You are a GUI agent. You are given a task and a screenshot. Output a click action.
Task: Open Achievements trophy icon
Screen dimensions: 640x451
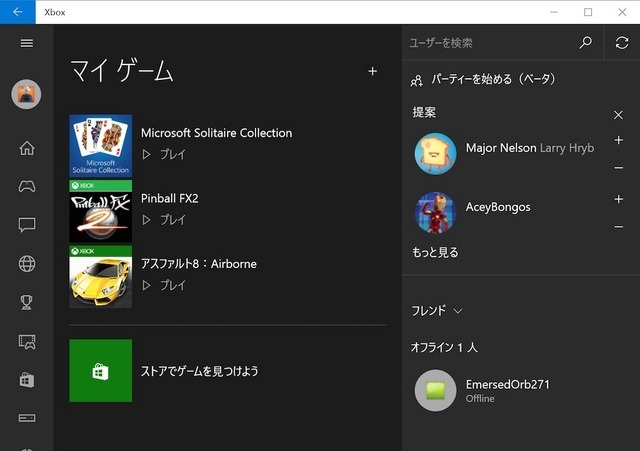(27, 302)
